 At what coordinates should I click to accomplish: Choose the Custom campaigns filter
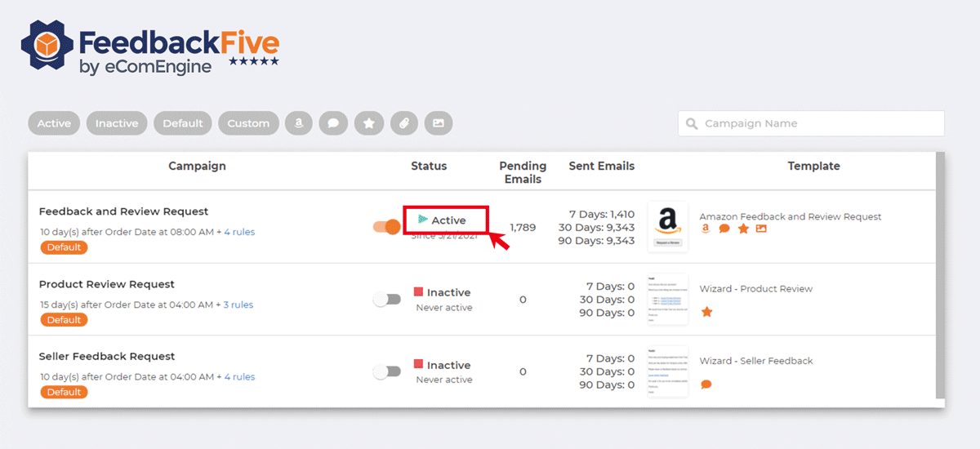point(248,123)
